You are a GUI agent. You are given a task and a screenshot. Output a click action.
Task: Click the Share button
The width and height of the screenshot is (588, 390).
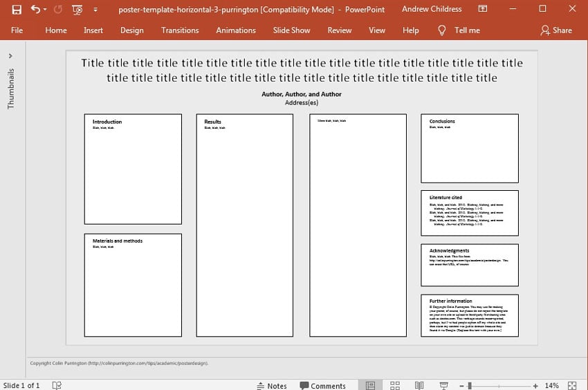coord(556,30)
